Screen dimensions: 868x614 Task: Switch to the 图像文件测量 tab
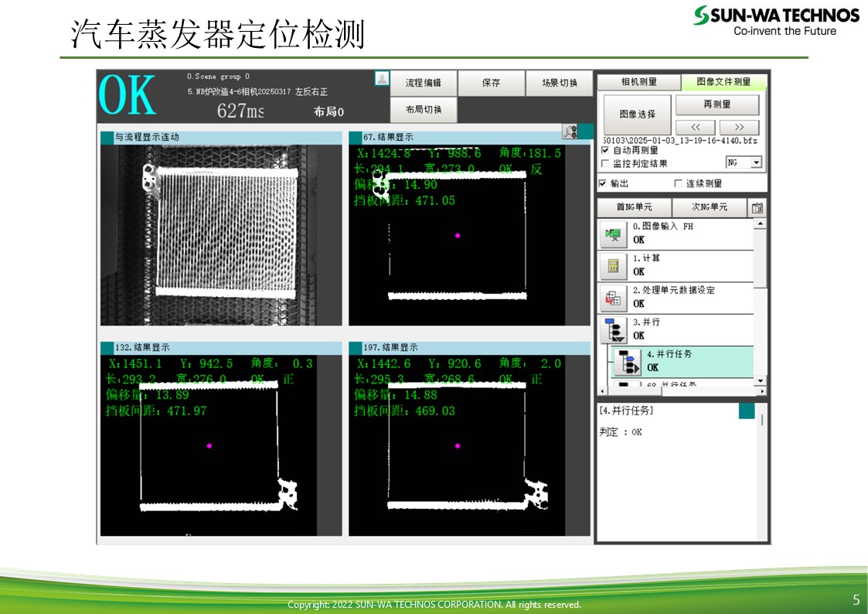[x=723, y=82]
